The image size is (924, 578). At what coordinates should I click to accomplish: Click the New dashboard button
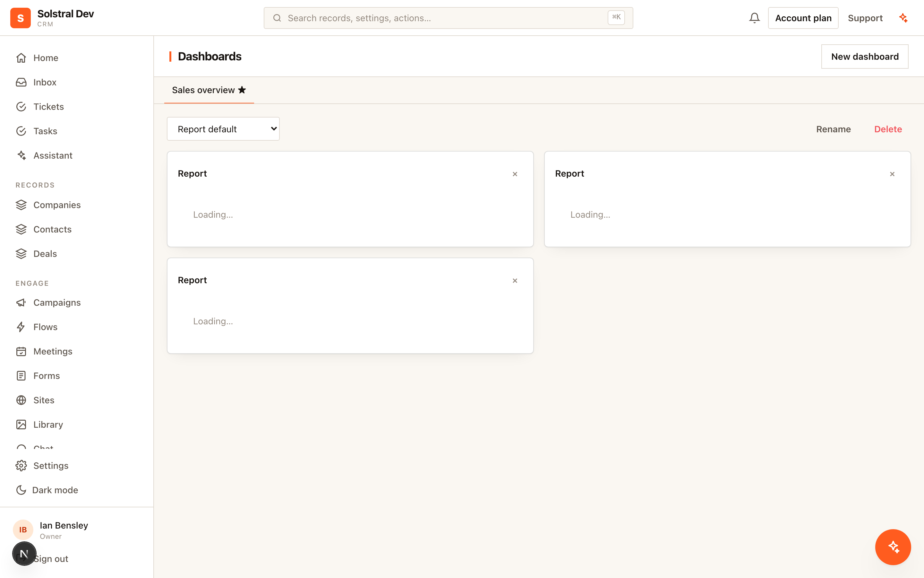pyautogui.click(x=865, y=57)
